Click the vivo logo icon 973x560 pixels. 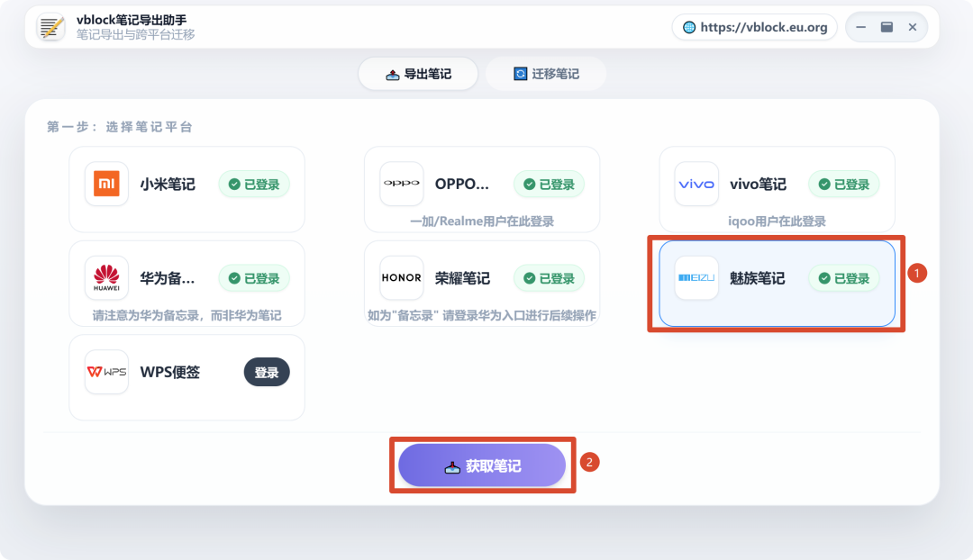coord(696,184)
